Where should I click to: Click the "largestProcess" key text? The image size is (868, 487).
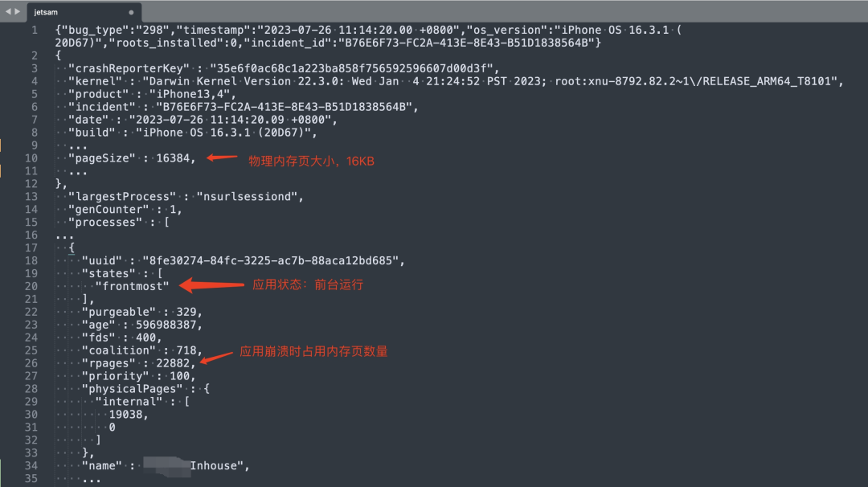[x=121, y=197]
